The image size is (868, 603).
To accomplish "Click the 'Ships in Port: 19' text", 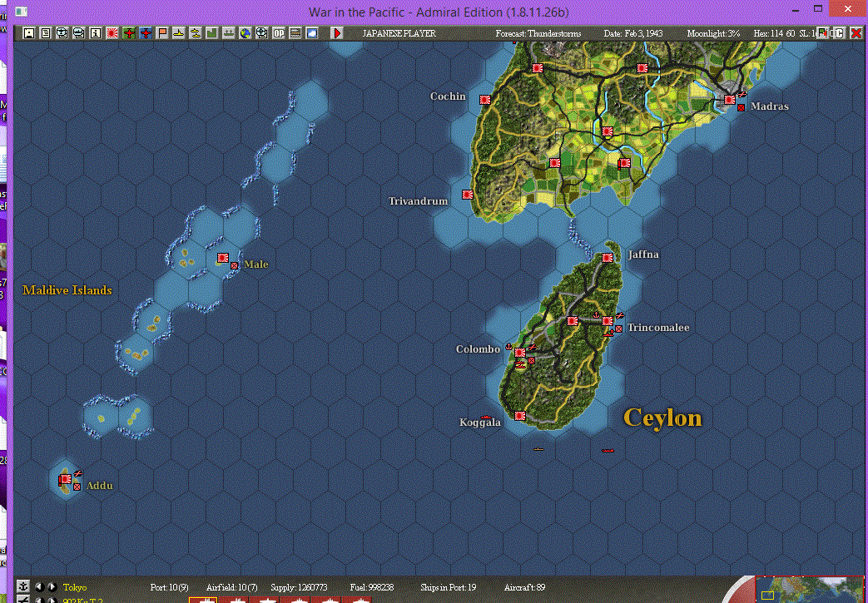I will pyautogui.click(x=448, y=587).
